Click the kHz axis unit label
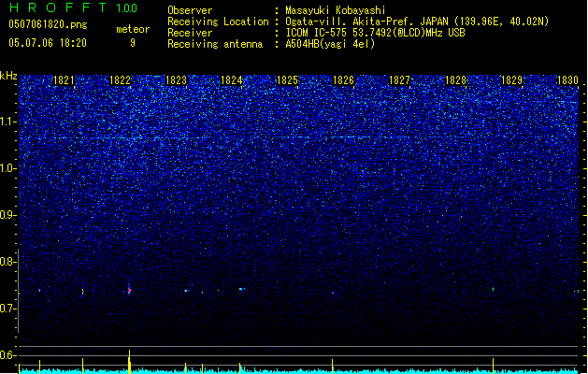Screen dimensions: 588x374 coord(8,76)
